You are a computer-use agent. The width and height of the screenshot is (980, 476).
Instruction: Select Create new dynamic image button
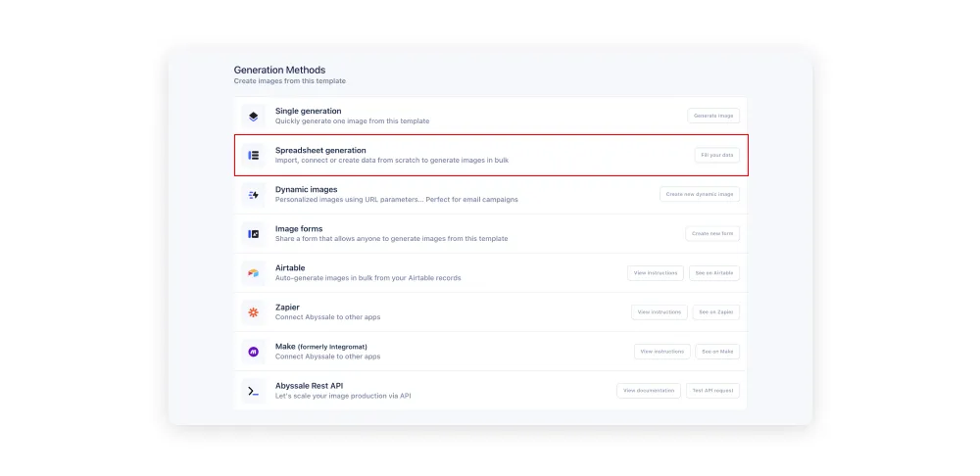click(700, 194)
